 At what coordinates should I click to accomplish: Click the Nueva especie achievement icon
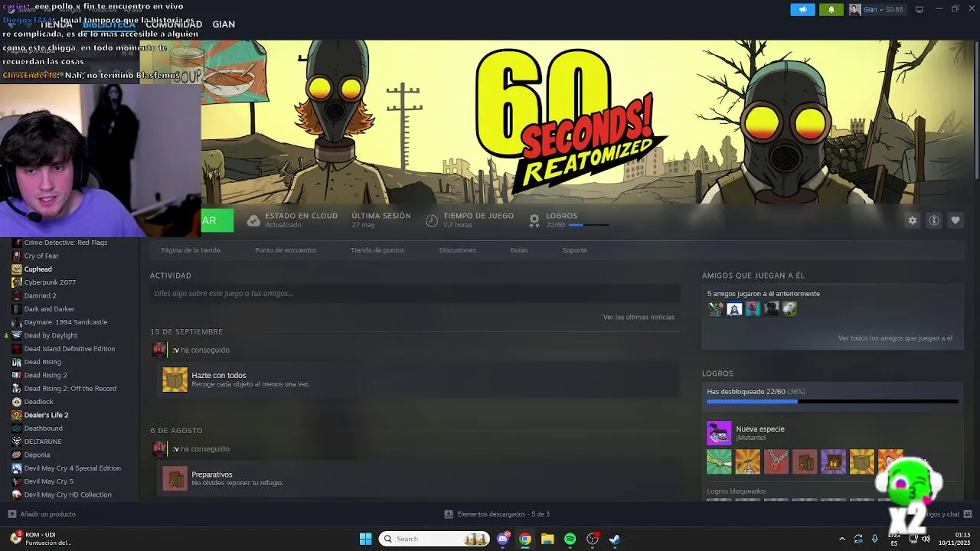click(x=719, y=433)
